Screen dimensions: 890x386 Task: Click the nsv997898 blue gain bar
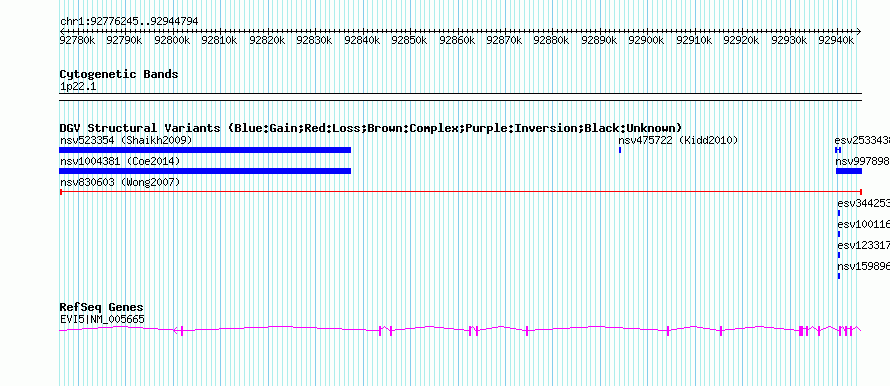849,171
